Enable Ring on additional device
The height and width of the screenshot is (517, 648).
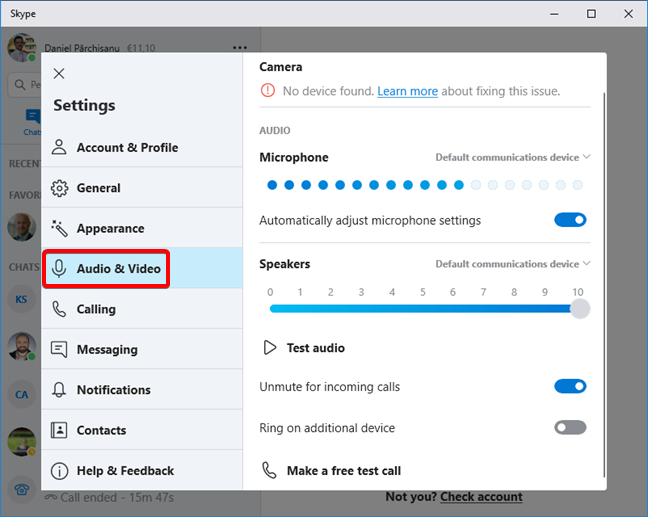tap(570, 427)
